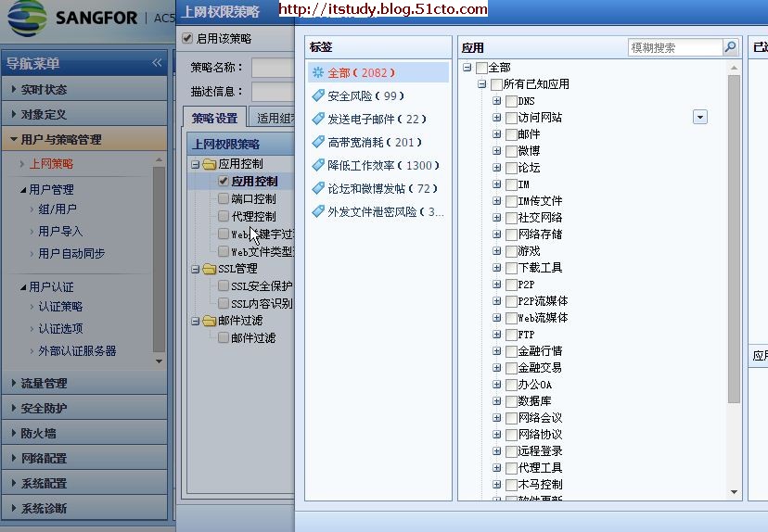Collapse the 用户与策略管理 menu
This screenshot has width=768, height=532.
(84, 139)
